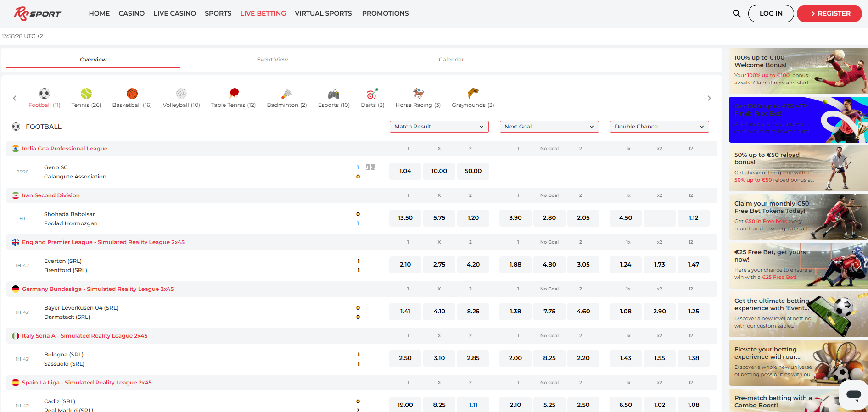This screenshot has height=412, width=868.
Task: Select Everton win odds 2.10
Action: [405, 265]
